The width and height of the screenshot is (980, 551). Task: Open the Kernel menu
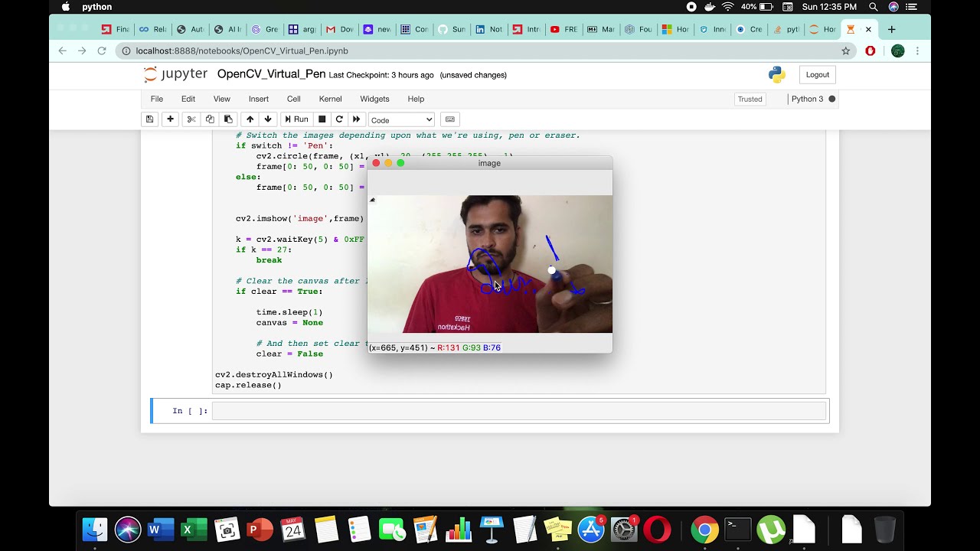[x=330, y=99]
